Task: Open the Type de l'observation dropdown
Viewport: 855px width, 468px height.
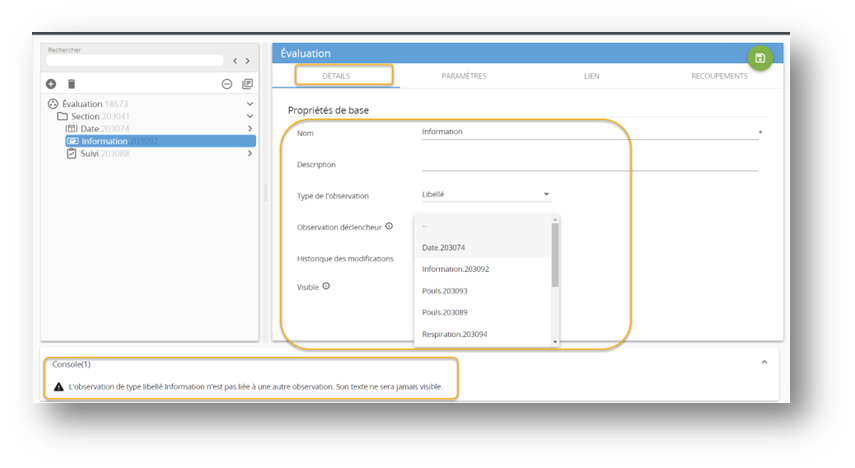Action: coord(485,194)
